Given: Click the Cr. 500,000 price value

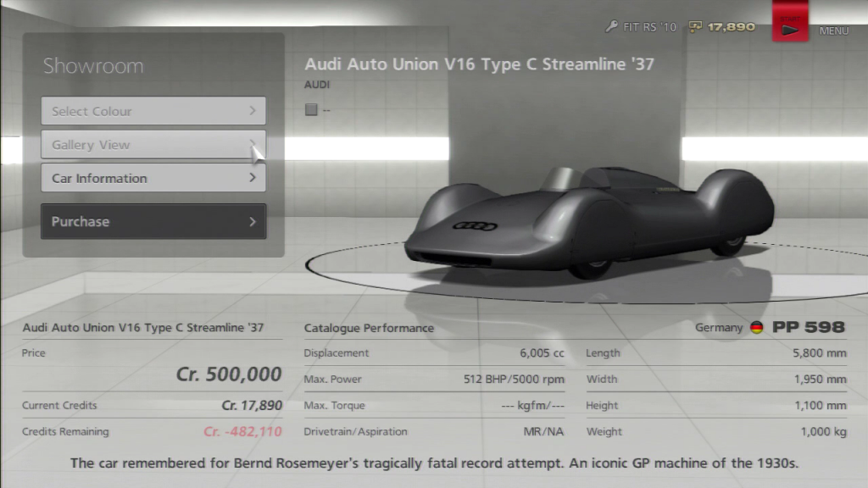Looking at the screenshot, I should (x=229, y=374).
